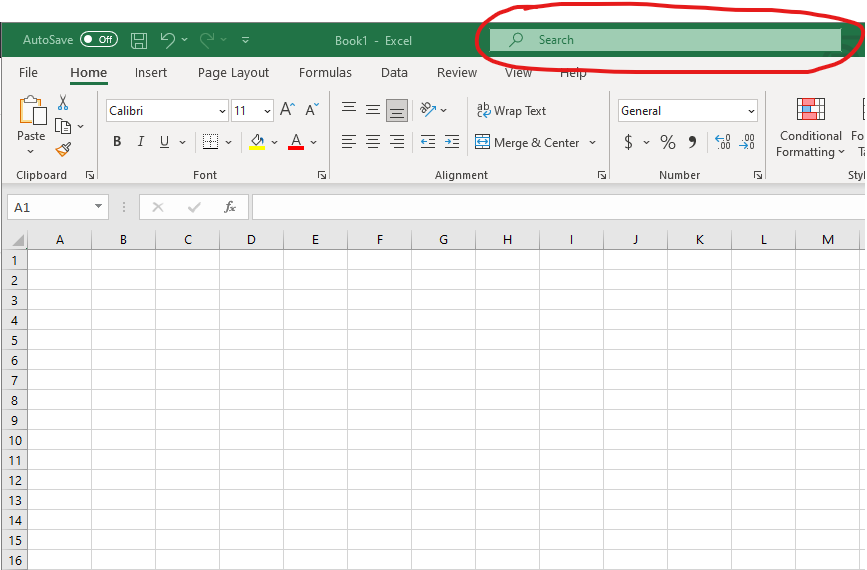
Task: Select Top Align icon
Action: tap(348, 109)
